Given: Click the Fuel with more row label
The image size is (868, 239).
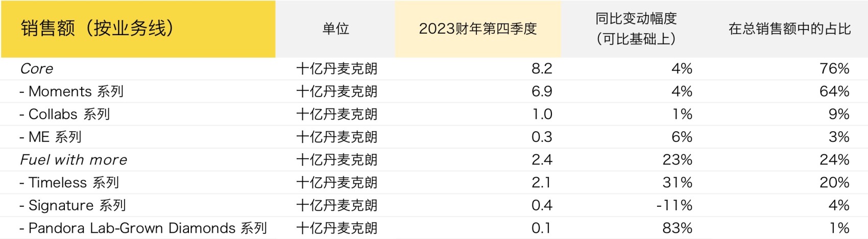Looking at the screenshot, I should coord(74,160).
